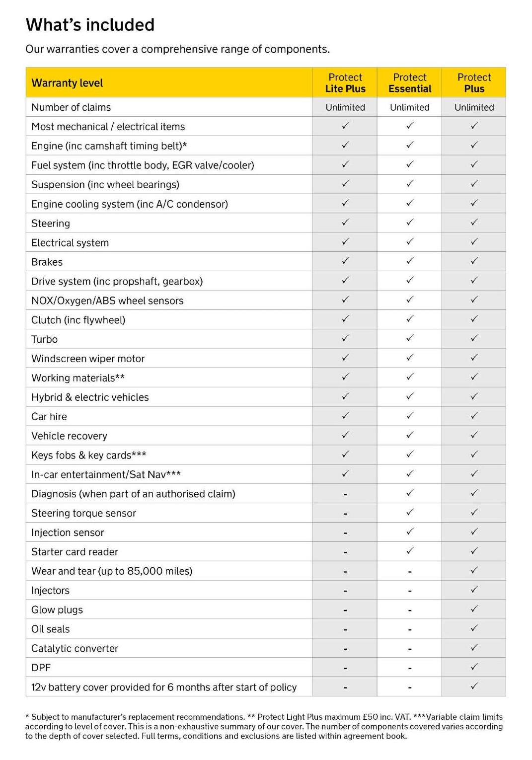Click the Injectors checkmark under Protect Plus
Image resolution: width=532 pixels, height=760 pixels.
coord(474,590)
